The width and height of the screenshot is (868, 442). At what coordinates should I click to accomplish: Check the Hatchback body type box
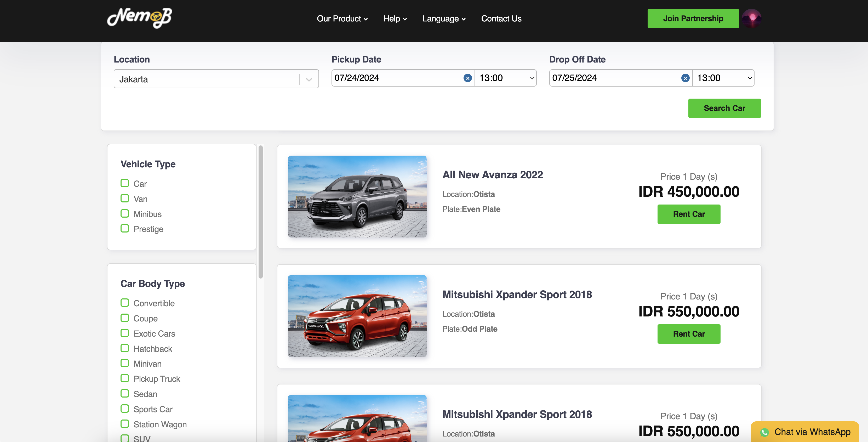tap(125, 348)
